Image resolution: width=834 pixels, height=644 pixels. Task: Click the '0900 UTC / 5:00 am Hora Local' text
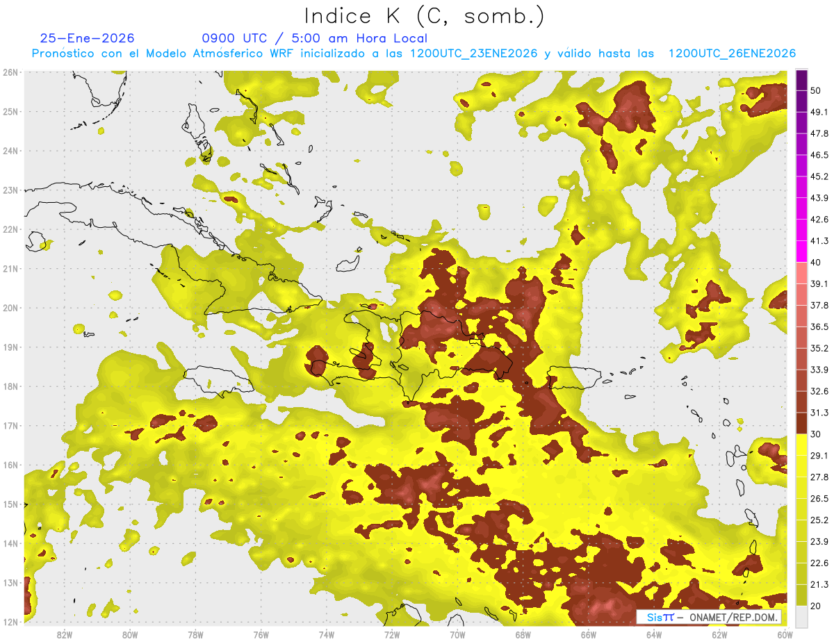(x=314, y=38)
